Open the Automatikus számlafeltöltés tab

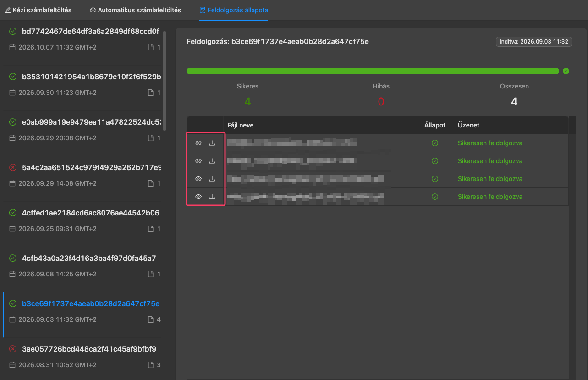[135, 10]
